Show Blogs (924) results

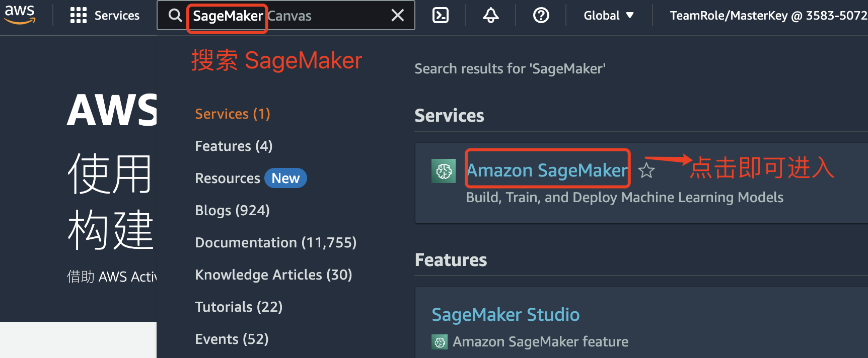point(232,211)
